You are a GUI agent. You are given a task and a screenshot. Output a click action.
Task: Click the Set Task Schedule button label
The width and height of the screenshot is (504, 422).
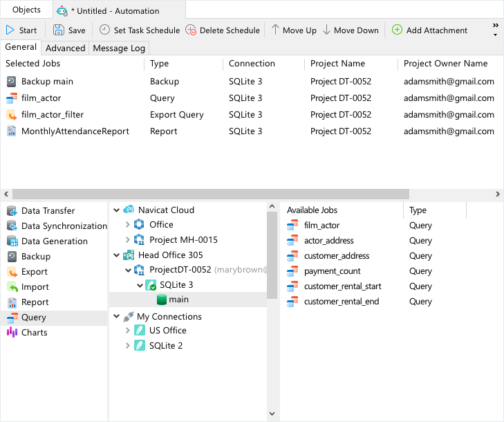tap(147, 30)
